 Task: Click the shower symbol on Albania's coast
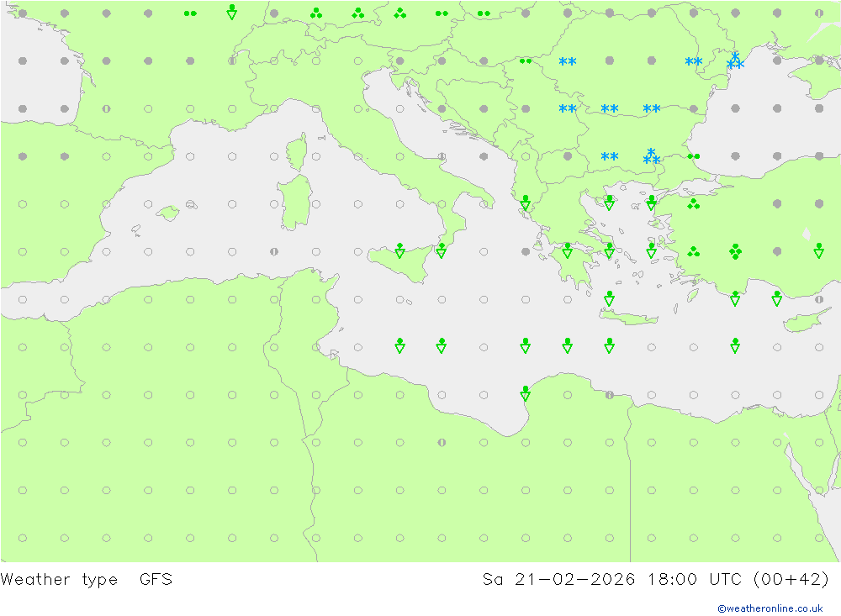coord(526,203)
